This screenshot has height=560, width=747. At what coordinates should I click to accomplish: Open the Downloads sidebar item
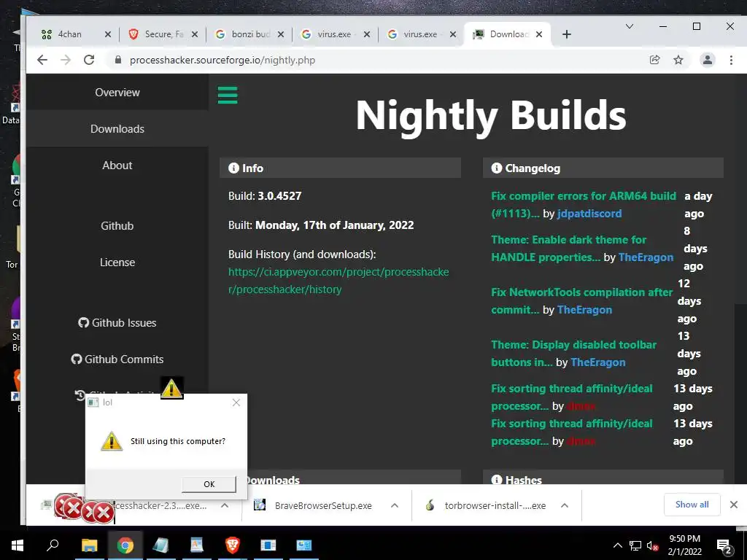click(117, 128)
